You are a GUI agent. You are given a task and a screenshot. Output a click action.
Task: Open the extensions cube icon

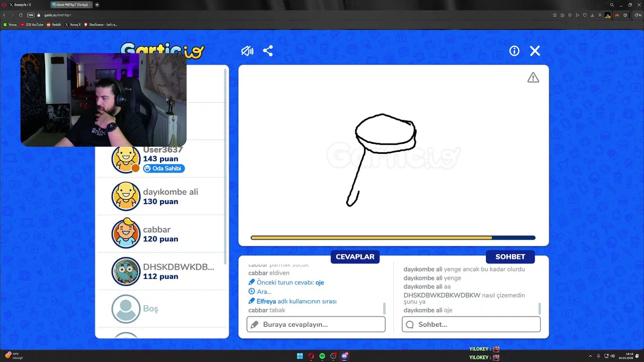point(625,15)
